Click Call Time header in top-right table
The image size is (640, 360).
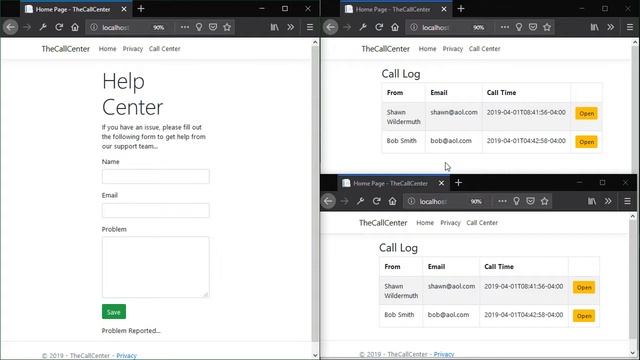click(x=501, y=93)
